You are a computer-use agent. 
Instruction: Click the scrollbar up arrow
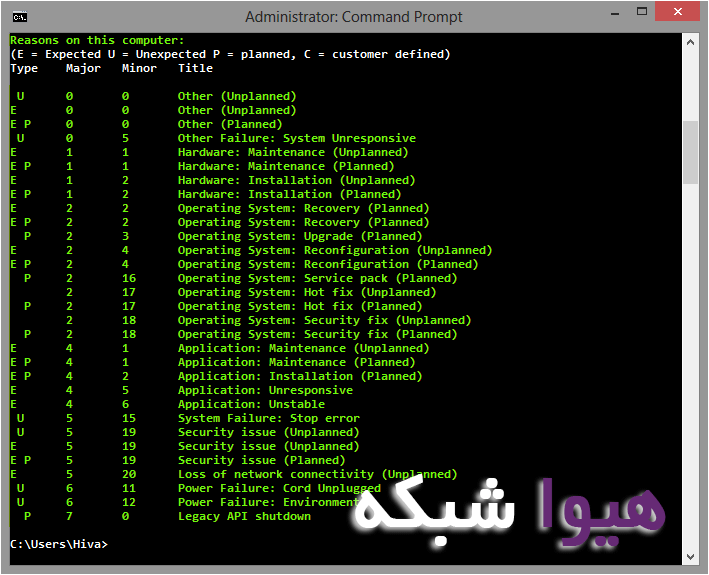(x=690, y=41)
